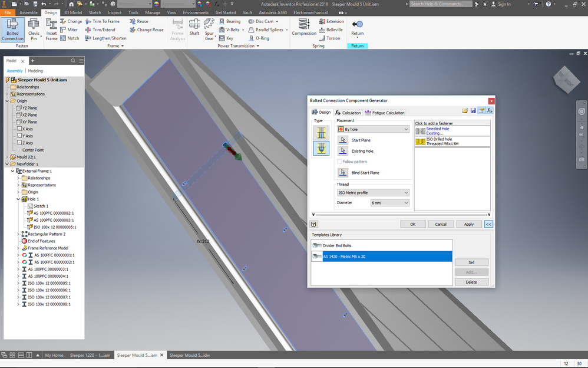Open the O-Ring generator
Image resolution: width=588 pixels, height=368 pixels.
pyautogui.click(x=259, y=38)
